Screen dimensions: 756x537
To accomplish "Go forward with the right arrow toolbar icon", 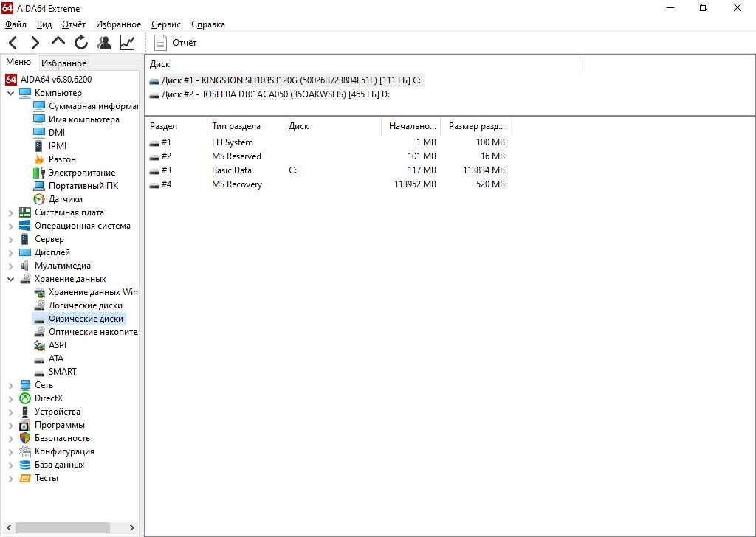I will pos(35,43).
